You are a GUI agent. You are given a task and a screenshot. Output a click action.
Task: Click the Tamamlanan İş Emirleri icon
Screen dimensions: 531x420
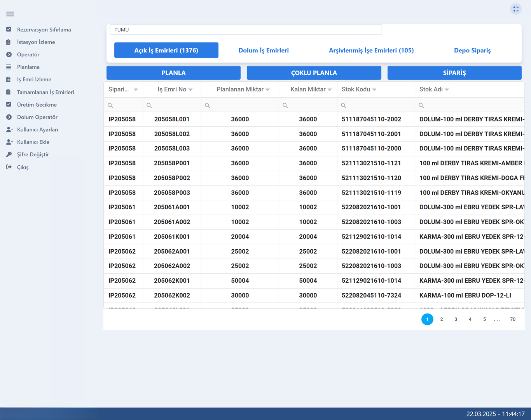9,92
